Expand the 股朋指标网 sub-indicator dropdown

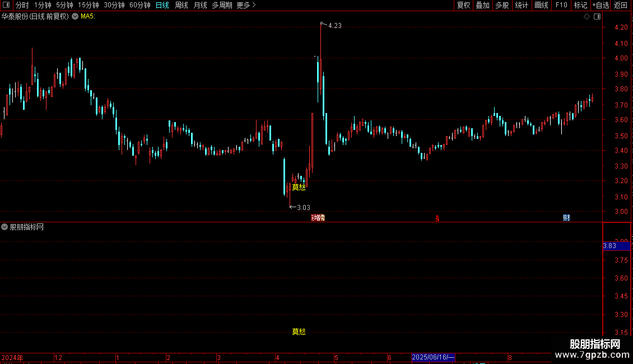pos(4,227)
